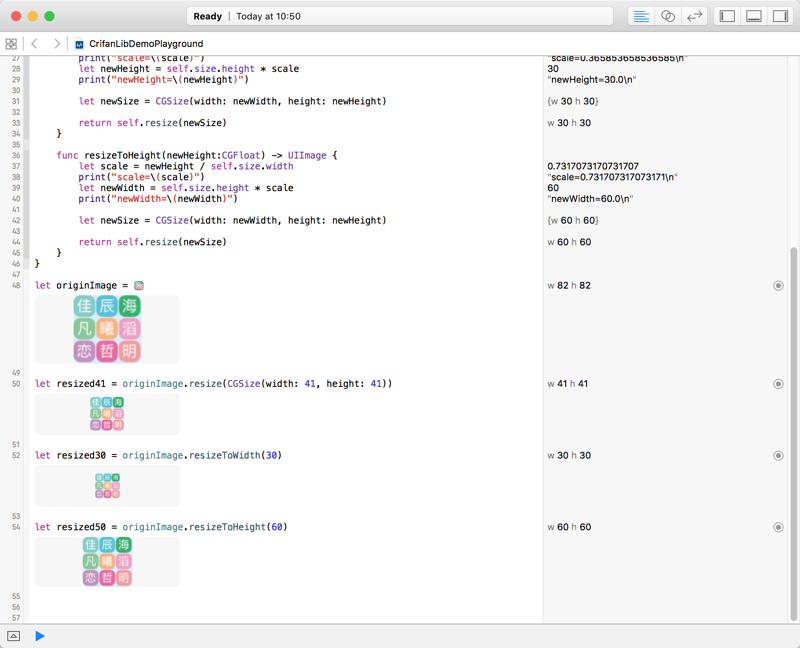Click the UIImage return type
Viewport: 800px width, 648px height.
pyautogui.click(x=307, y=155)
